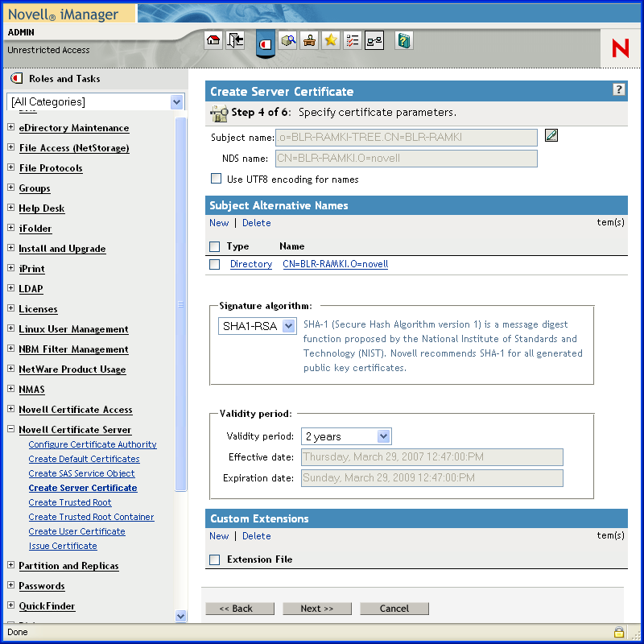
Task: Click the Next >> button
Action: (317, 609)
